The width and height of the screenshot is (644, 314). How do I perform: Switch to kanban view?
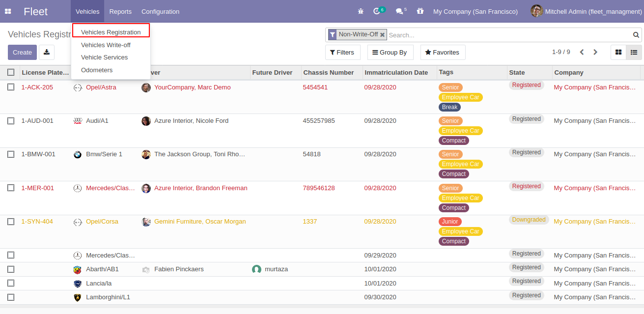pos(618,52)
